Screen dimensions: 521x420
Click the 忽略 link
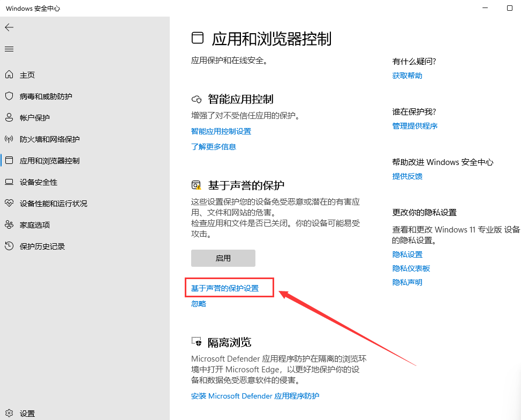[199, 304]
